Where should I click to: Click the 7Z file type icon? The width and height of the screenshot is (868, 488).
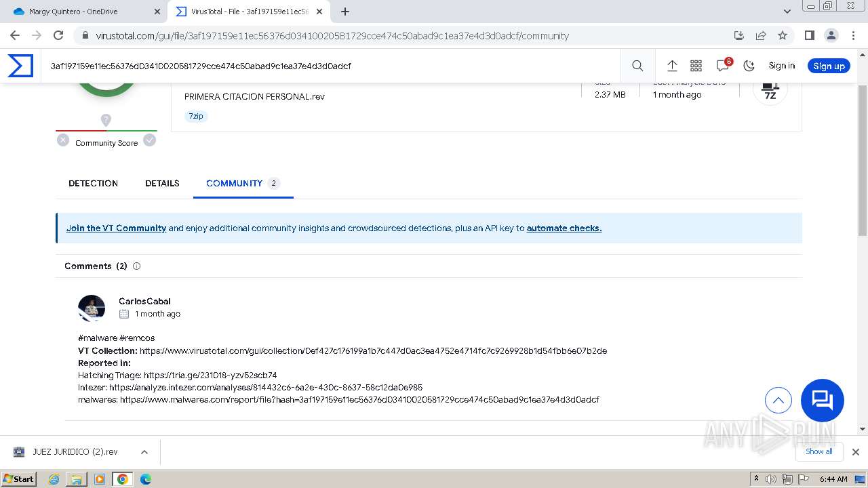[770, 90]
